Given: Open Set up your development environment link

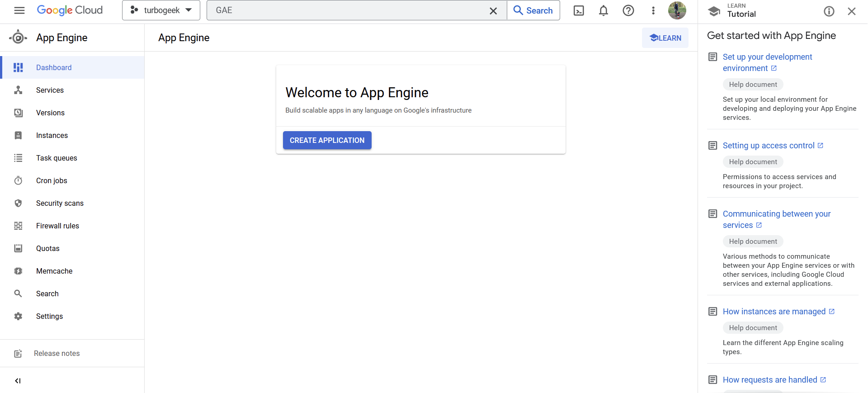Looking at the screenshot, I should pos(768,62).
